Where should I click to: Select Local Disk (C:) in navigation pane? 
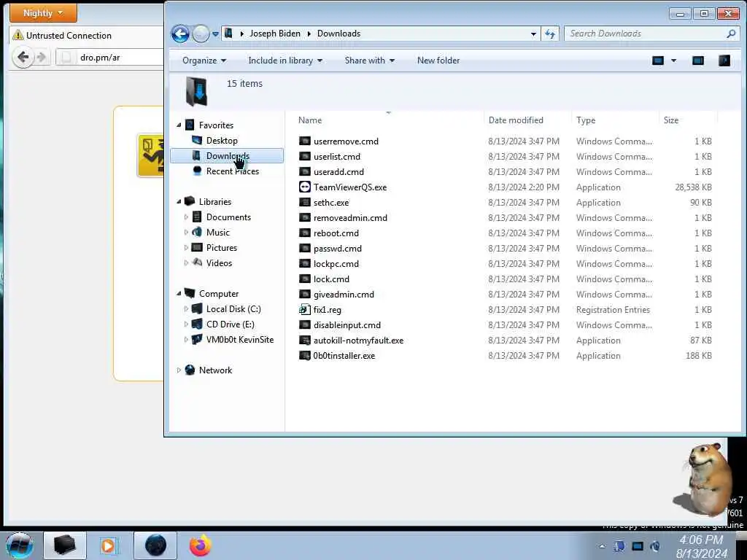233,309
